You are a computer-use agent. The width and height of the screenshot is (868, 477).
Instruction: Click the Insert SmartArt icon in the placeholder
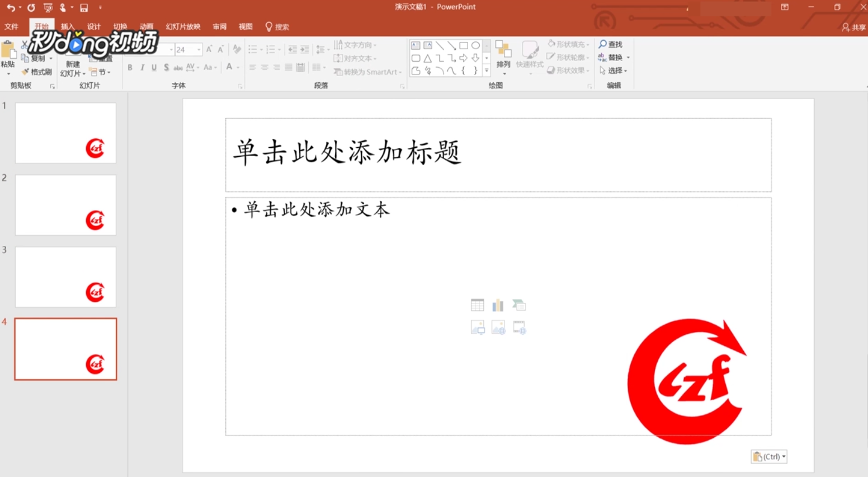(x=519, y=304)
